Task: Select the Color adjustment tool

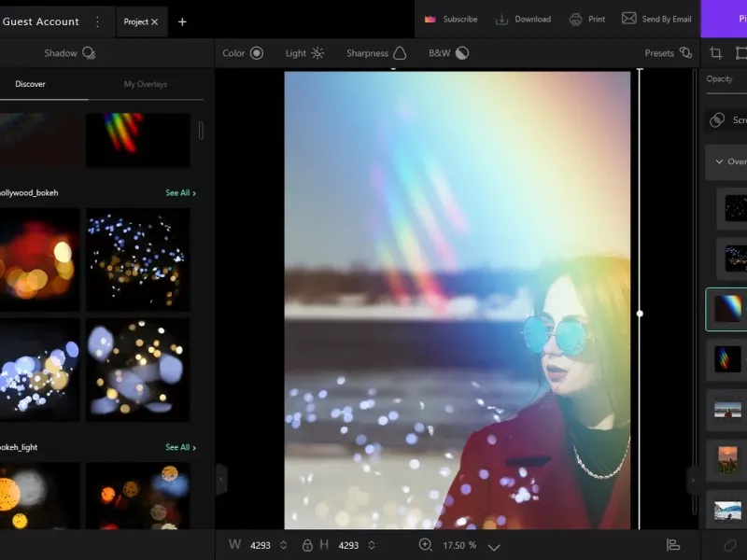Action: pos(243,53)
